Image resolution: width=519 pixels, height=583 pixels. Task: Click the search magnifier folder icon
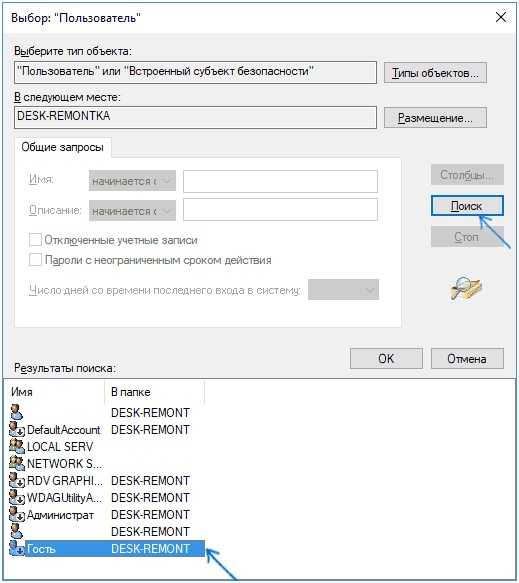[x=466, y=288]
